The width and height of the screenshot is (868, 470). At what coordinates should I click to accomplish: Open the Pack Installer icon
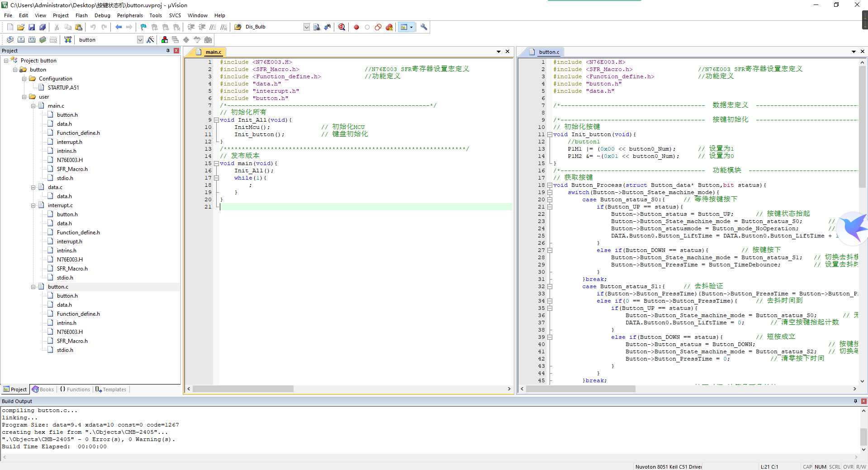[x=208, y=40]
